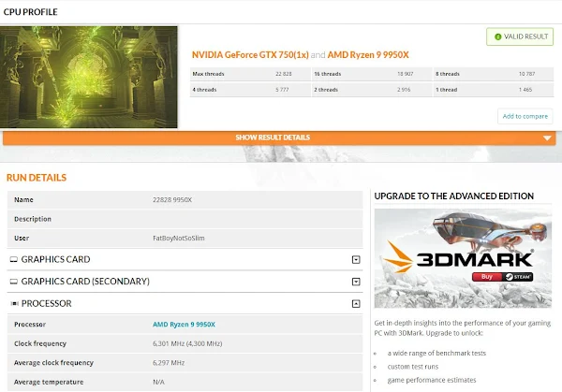Image resolution: width=562 pixels, height=392 pixels.
Task: Click the green valid result check icon
Action: point(497,36)
